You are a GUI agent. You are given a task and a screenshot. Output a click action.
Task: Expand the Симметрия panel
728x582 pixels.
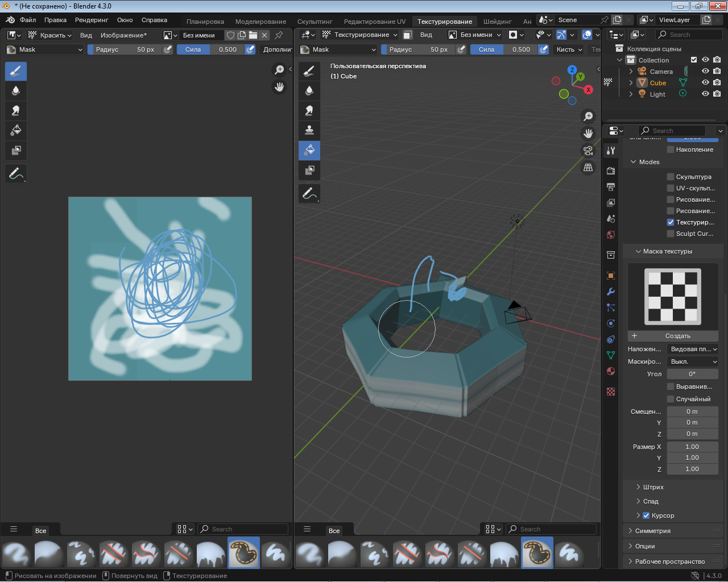pos(652,531)
